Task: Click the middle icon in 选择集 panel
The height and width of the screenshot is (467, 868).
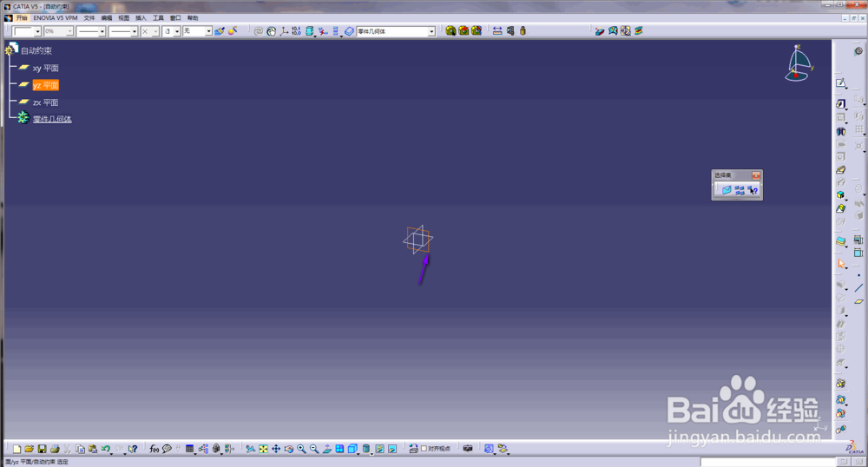Action: [x=740, y=190]
